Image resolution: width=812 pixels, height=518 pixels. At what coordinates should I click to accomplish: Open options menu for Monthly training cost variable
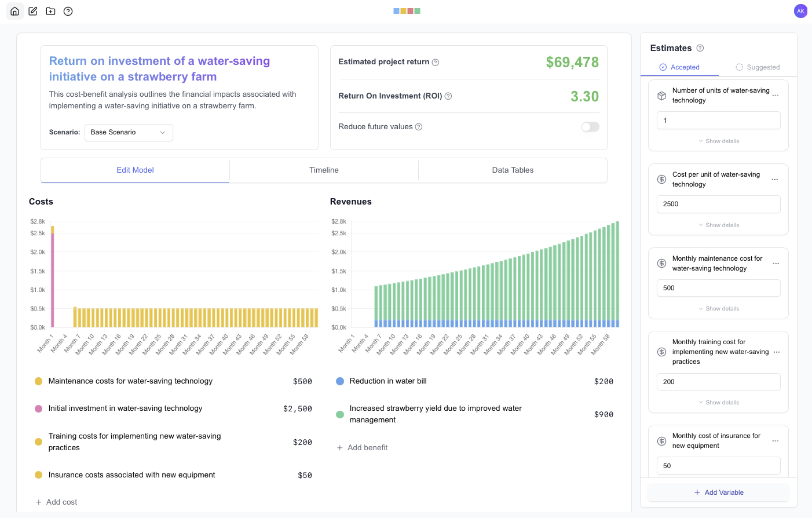(x=777, y=352)
